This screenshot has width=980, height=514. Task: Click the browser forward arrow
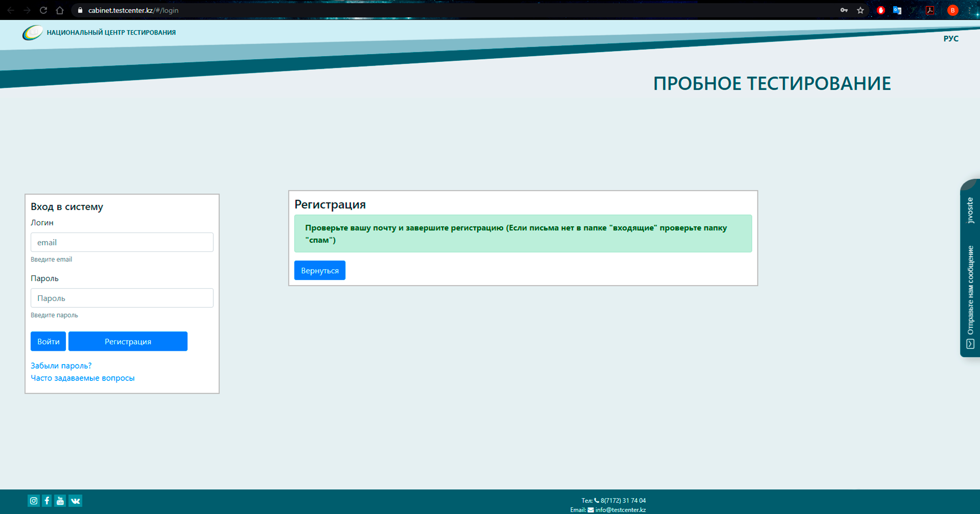click(x=27, y=10)
